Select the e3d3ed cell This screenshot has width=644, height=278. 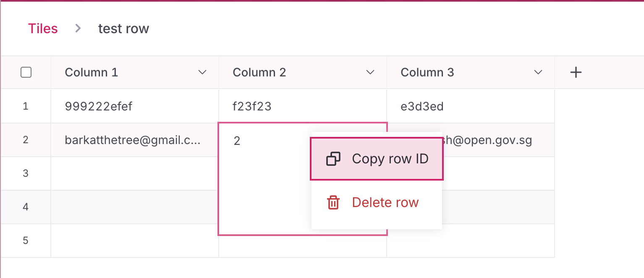tap(422, 107)
